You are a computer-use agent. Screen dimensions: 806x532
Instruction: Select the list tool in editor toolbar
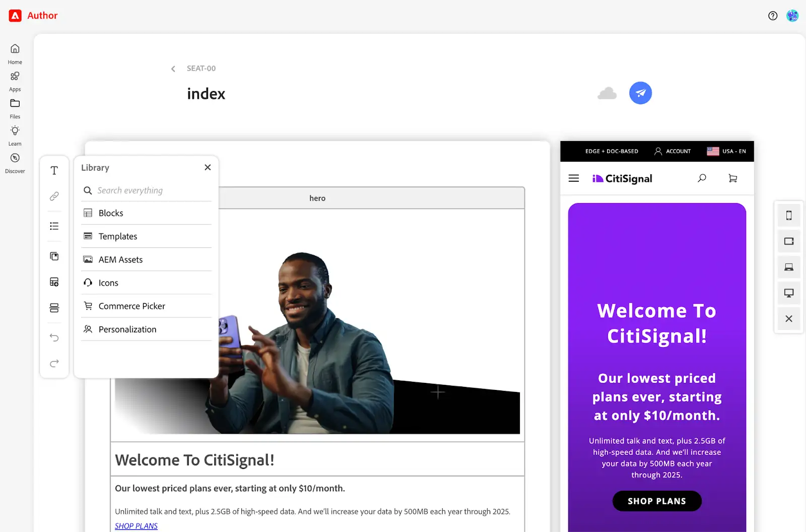point(54,226)
